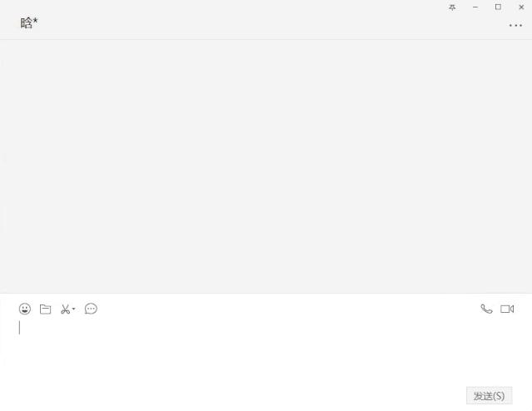Open the three-dot more options menu
Image resolution: width=532 pixels, height=411 pixels.
click(x=515, y=26)
